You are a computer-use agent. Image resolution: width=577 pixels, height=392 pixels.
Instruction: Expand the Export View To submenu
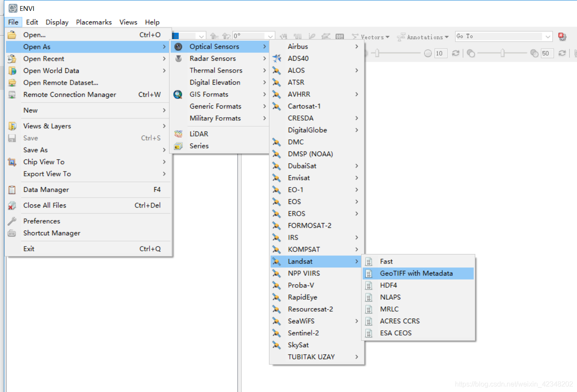(x=89, y=174)
